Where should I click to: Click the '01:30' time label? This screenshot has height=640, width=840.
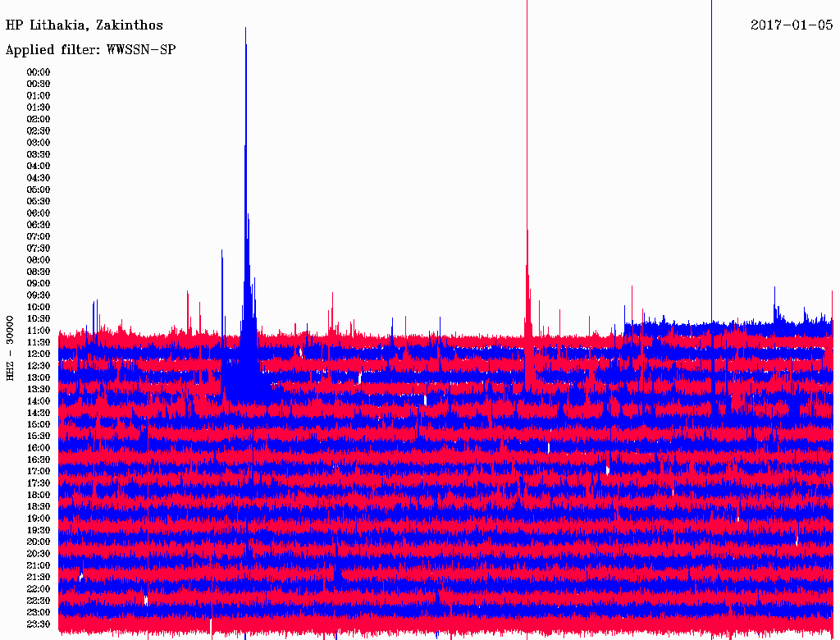(39, 107)
